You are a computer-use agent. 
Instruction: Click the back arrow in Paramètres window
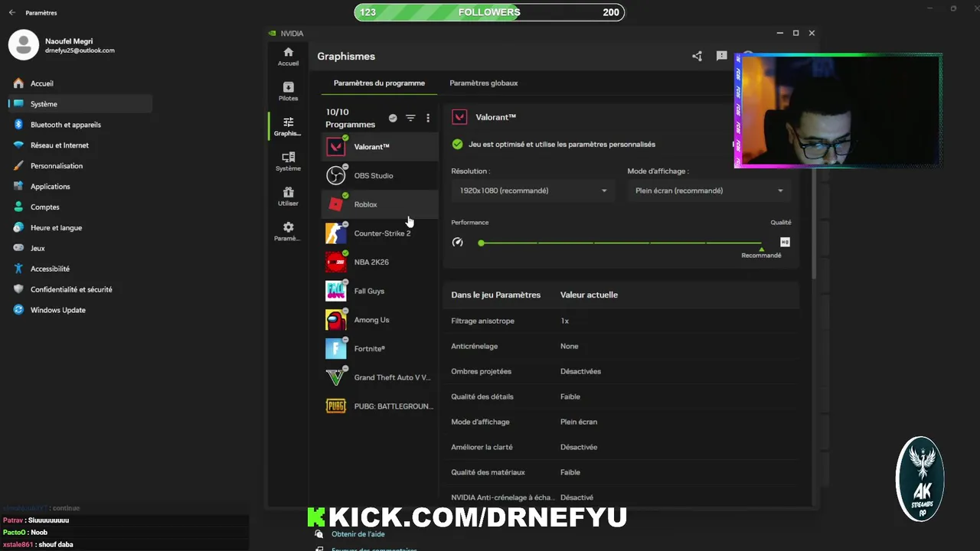pyautogui.click(x=11, y=13)
